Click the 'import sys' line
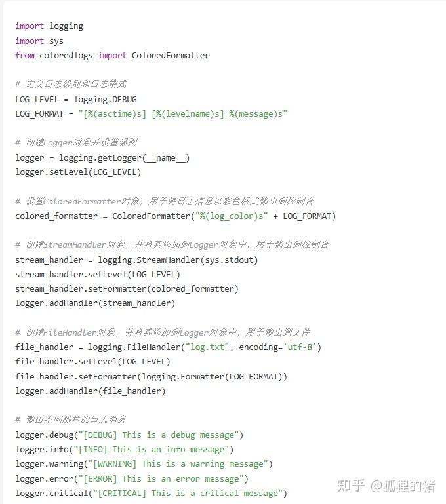 click(x=39, y=41)
